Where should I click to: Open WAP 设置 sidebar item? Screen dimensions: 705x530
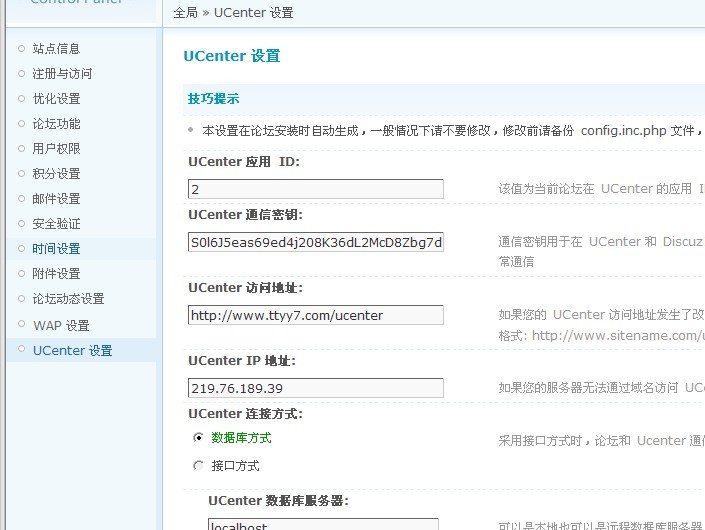(61, 325)
